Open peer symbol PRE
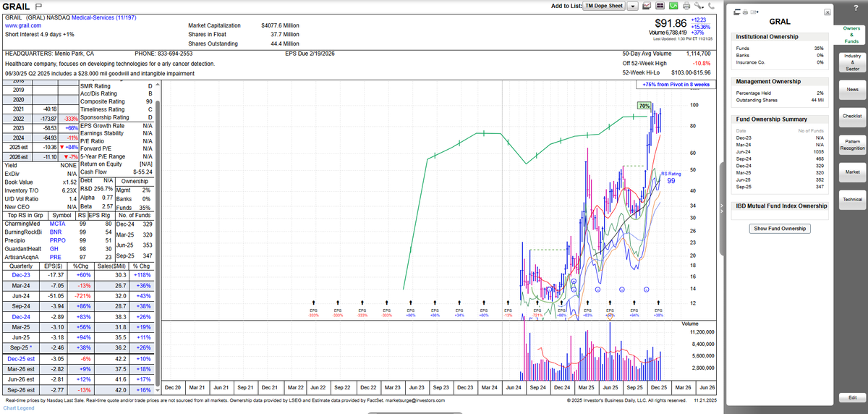The height and width of the screenshot is (414, 868). tap(55, 257)
